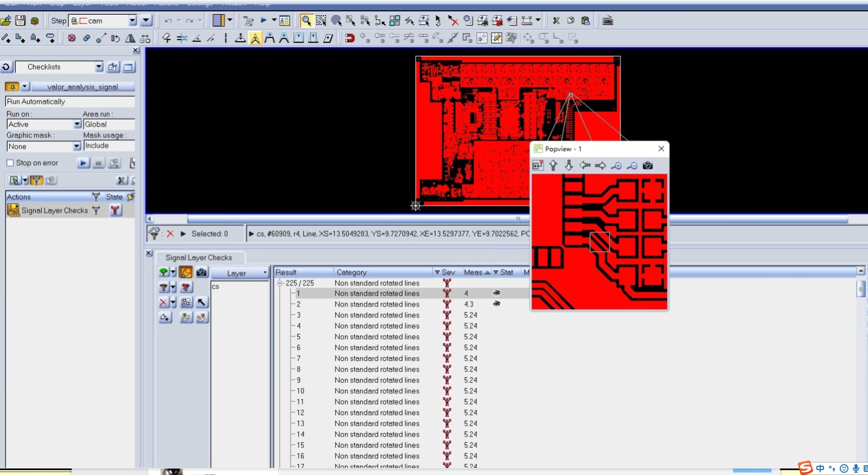Viewport: 868px width, 475px height.
Task: Click the copy icon in toolbar
Action: point(571,21)
